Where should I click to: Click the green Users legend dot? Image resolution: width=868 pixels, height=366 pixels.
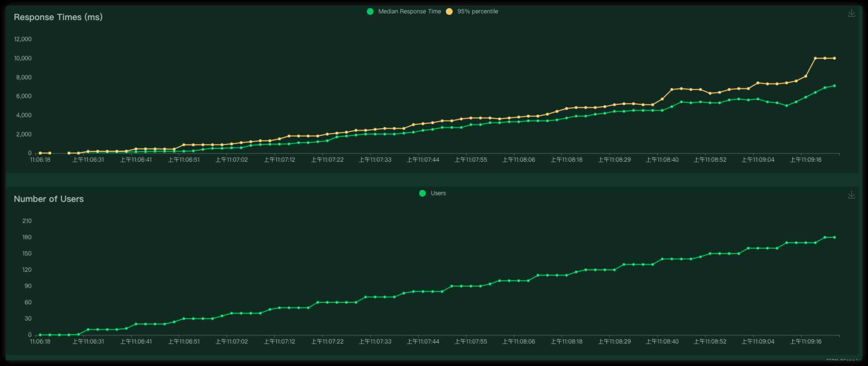click(x=422, y=193)
